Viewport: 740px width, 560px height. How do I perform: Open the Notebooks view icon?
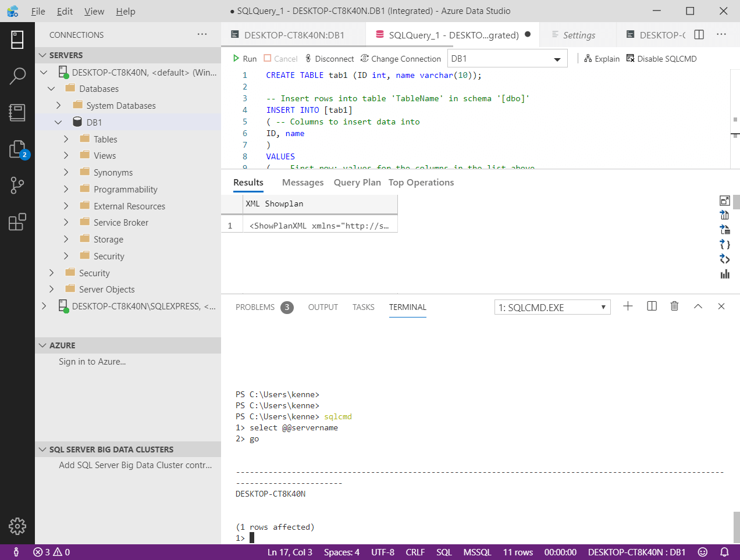(x=17, y=112)
